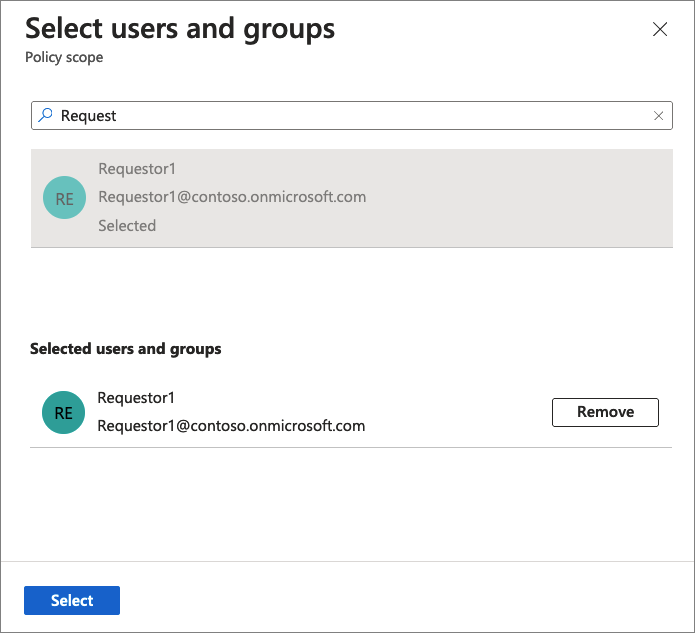The image size is (695, 633).
Task: Close the Select users and groups panel
Action: (x=660, y=29)
